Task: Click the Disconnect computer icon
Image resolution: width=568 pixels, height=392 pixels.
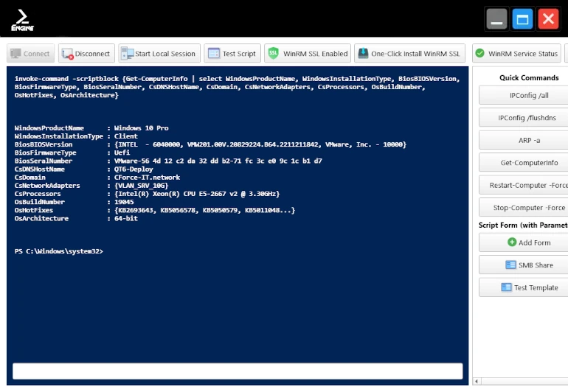Action: tap(68, 54)
